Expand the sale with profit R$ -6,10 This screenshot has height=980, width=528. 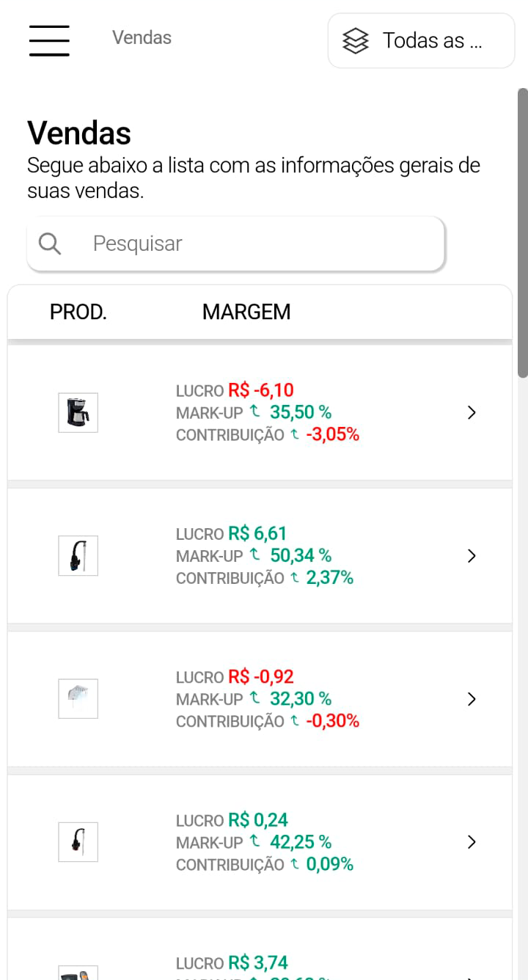click(472, 412)
